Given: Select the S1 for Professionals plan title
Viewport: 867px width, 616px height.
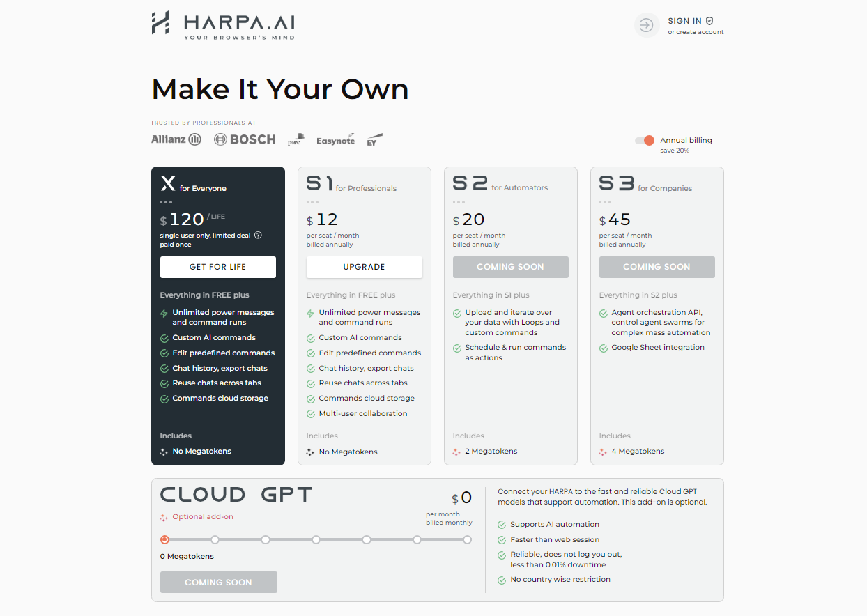Looking at the screenshot, I should point(352,184).
